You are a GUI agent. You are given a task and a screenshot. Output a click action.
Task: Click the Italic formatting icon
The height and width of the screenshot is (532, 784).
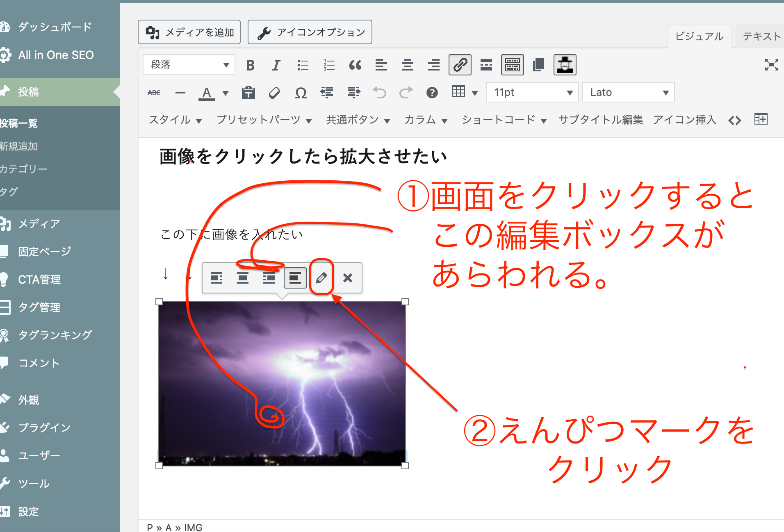(276, 65)
